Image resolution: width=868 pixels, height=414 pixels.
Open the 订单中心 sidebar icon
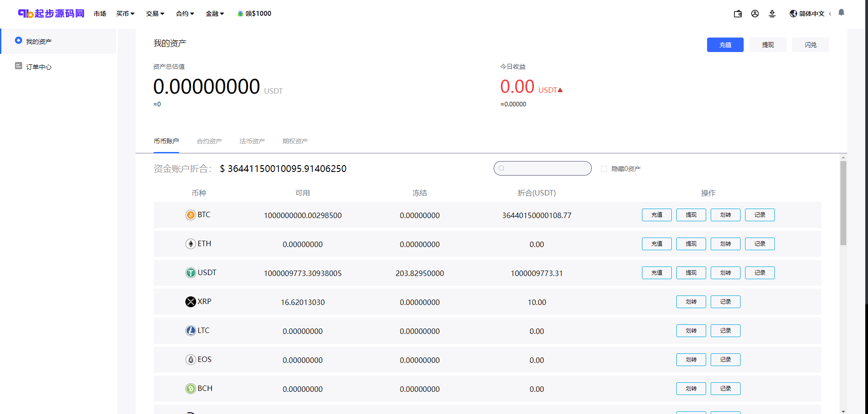click(x=19, y=66)
